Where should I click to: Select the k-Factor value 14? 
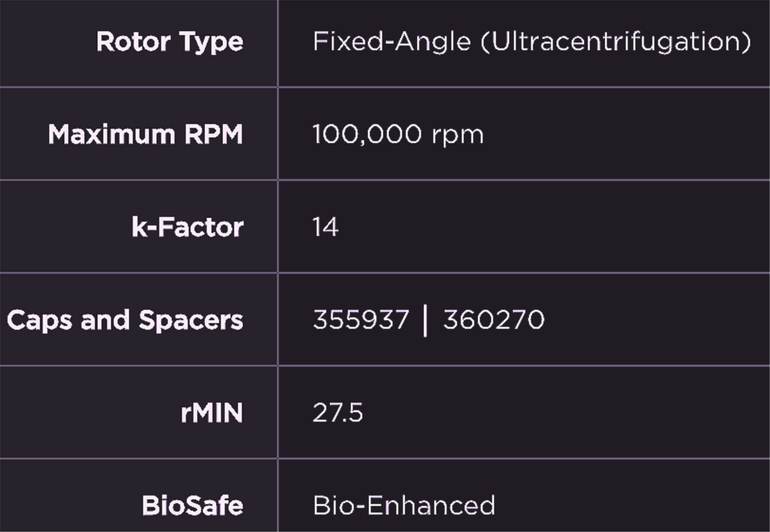click(x=325, y=227)
